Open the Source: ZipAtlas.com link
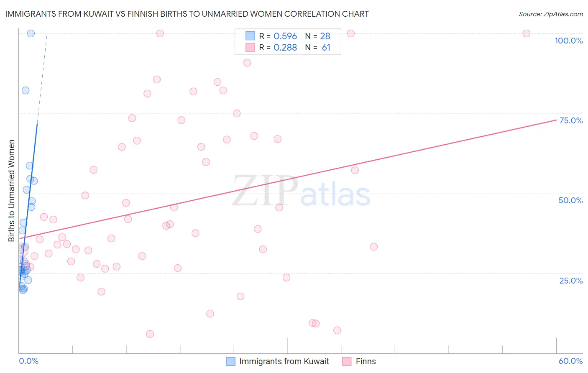The height and width of the screenshot is (373, 588). (x=551, y=14)
